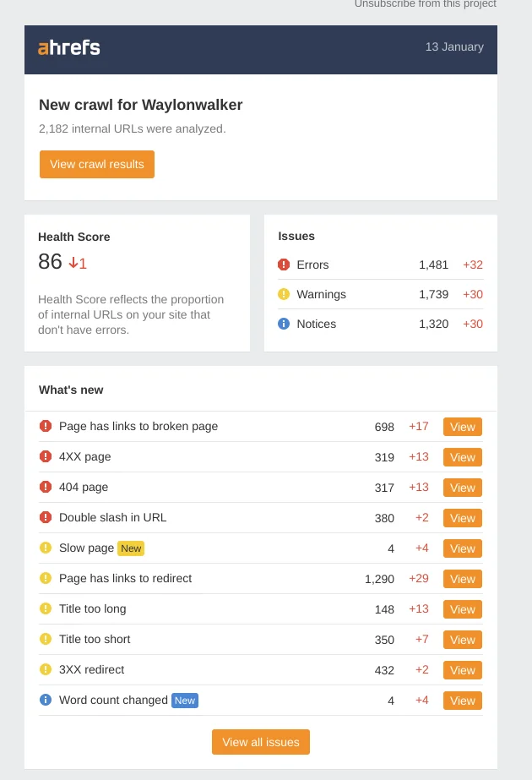Click warning icon next to Title too long
The image size is (532, 780).
tap(46, 608)
